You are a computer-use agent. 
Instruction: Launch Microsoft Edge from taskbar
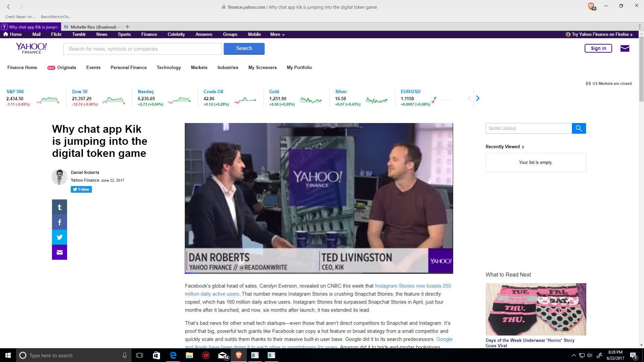pyautogui.click(x=173, y=355)
